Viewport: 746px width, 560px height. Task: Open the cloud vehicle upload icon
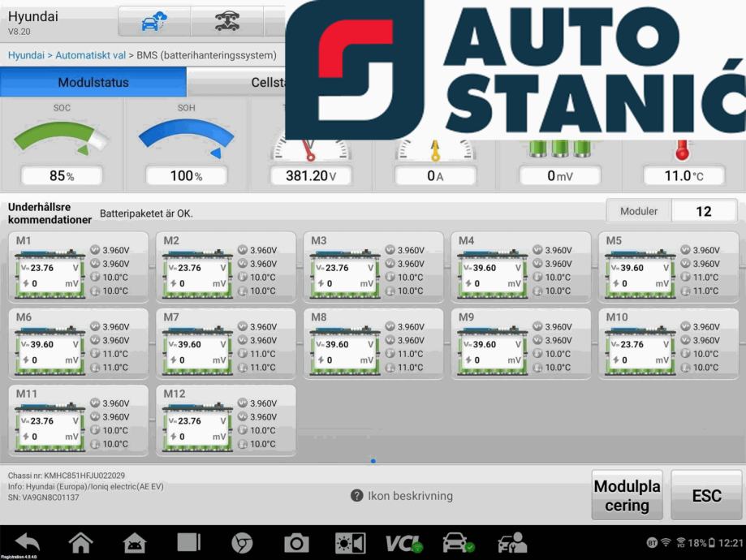coord(154,21)
